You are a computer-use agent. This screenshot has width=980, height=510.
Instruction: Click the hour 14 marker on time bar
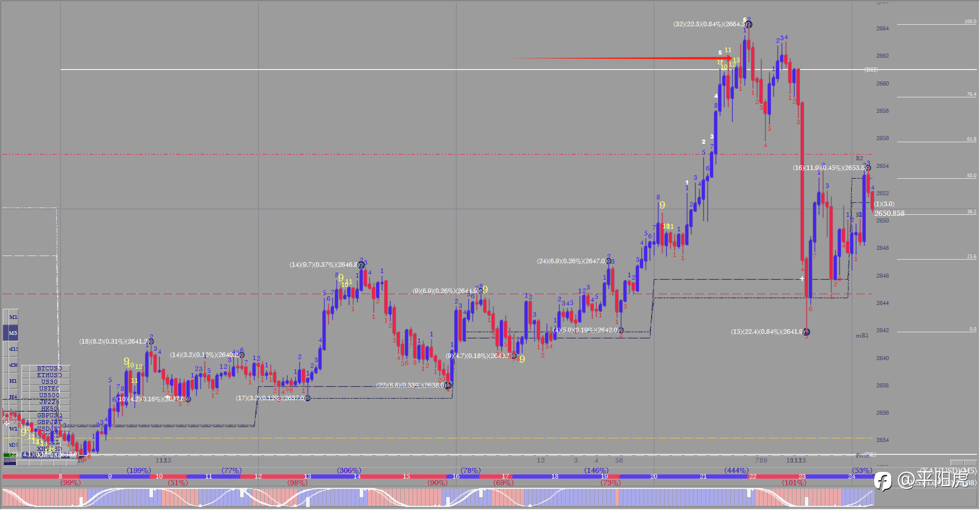(357, 477)
